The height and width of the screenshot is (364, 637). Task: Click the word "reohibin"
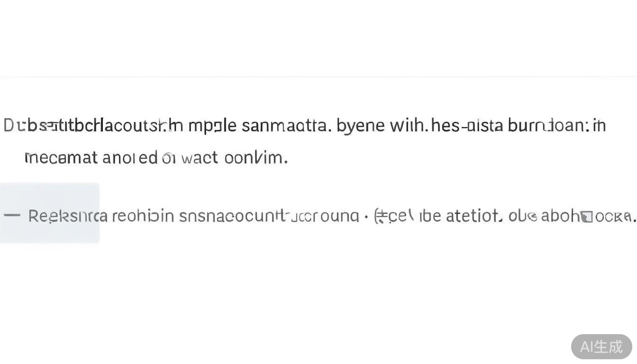143,216
